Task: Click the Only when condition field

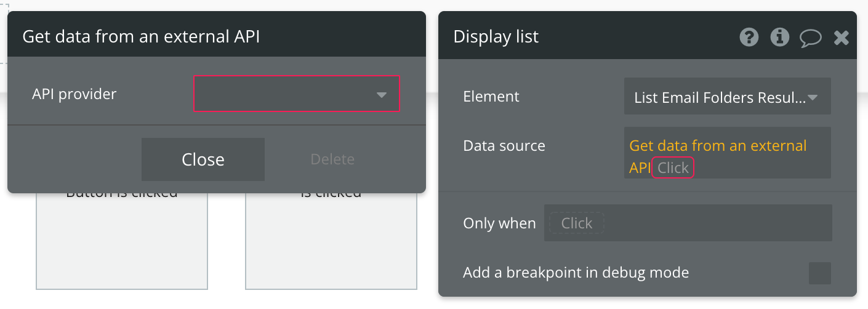Action: click(688, 223)
